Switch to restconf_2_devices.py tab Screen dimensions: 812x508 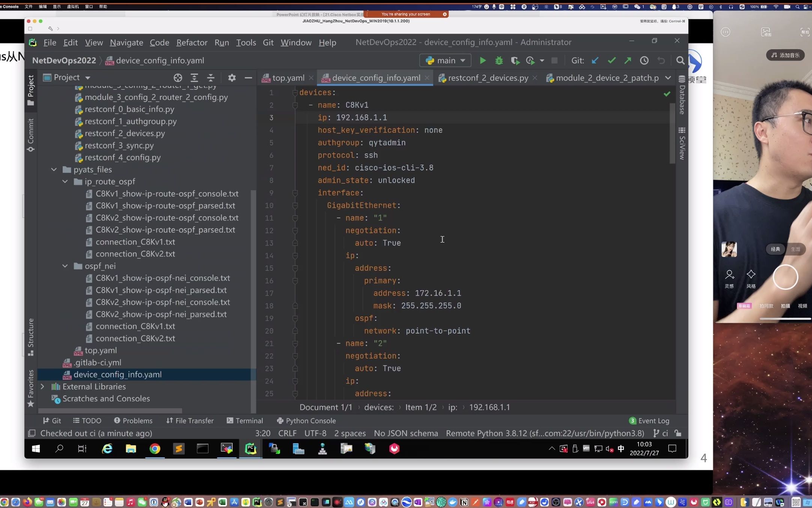click(488, 78)
